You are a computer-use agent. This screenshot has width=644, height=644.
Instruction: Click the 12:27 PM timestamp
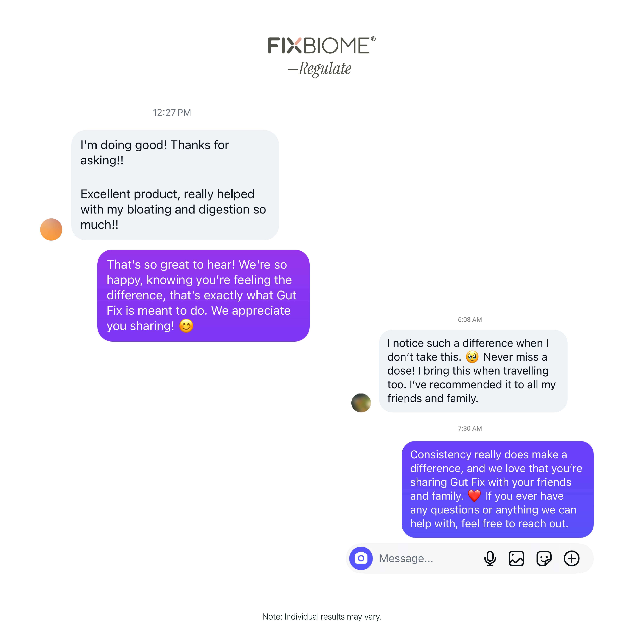pos(172,112)
